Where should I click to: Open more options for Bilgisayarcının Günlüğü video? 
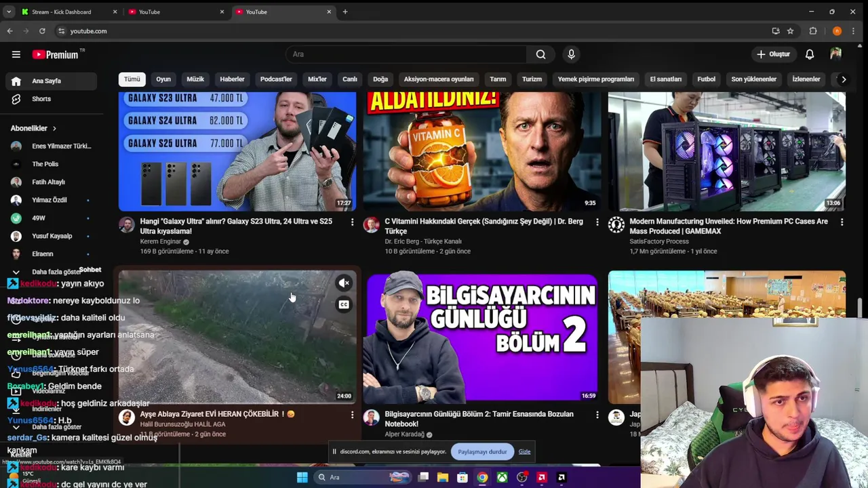[x=597, y=414]
